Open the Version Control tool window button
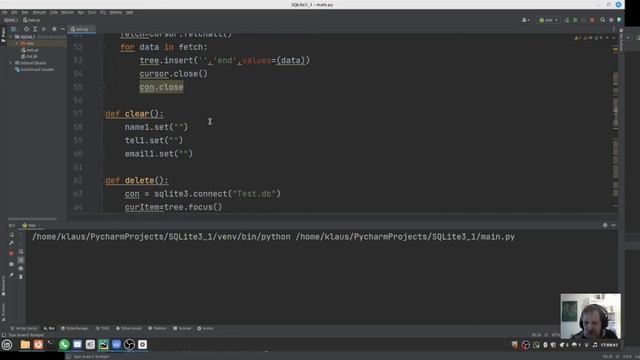 pyautogui.click(x=24, y=329)
